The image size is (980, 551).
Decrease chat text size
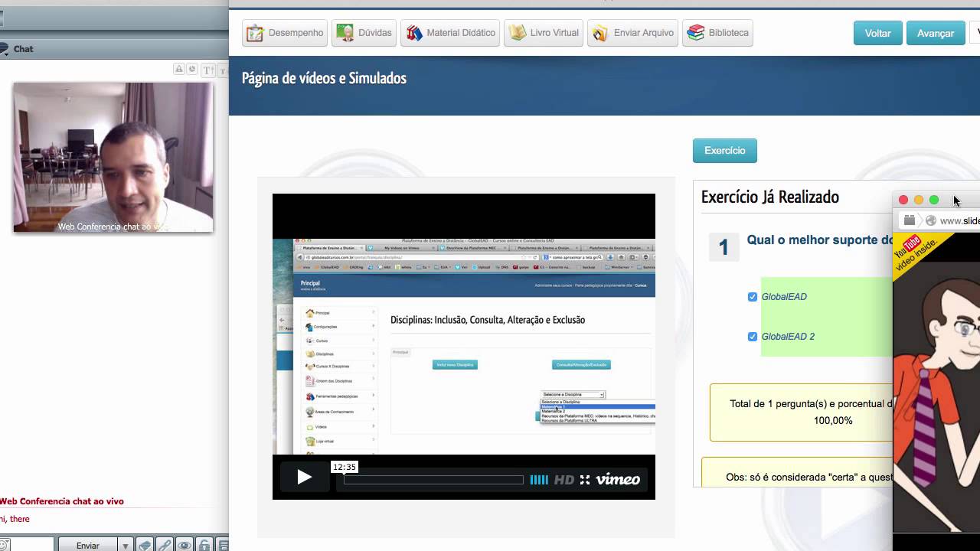(223, 70)
